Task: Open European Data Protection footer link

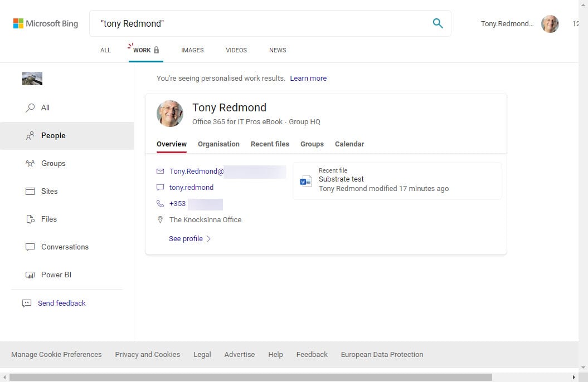Action: click(382, 355)
